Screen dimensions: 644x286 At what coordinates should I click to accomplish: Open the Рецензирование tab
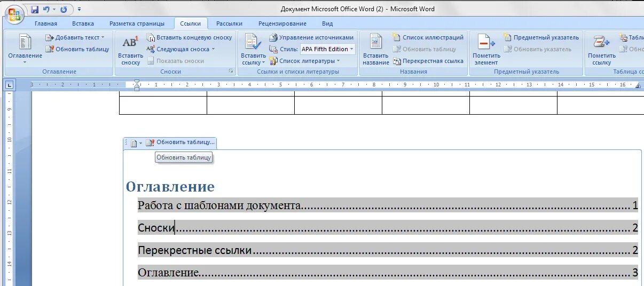[282, 23]
